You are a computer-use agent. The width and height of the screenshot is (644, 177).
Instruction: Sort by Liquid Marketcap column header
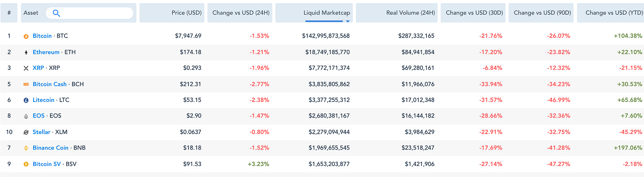click(314, 13)
